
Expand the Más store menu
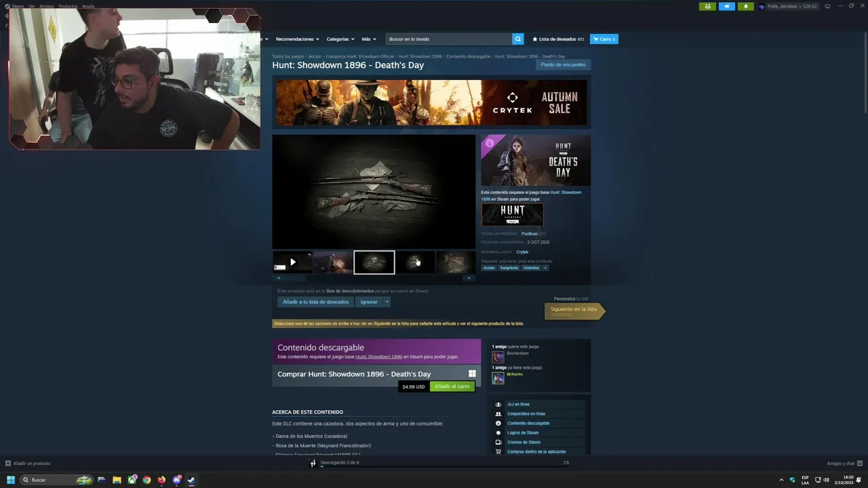click(368, 39)
